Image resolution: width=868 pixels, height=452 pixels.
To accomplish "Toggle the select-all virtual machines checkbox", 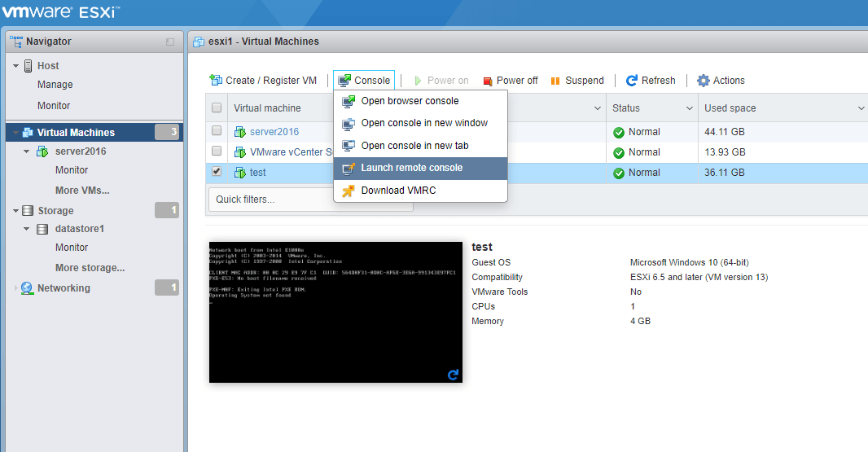I will (x=217, y=108).
